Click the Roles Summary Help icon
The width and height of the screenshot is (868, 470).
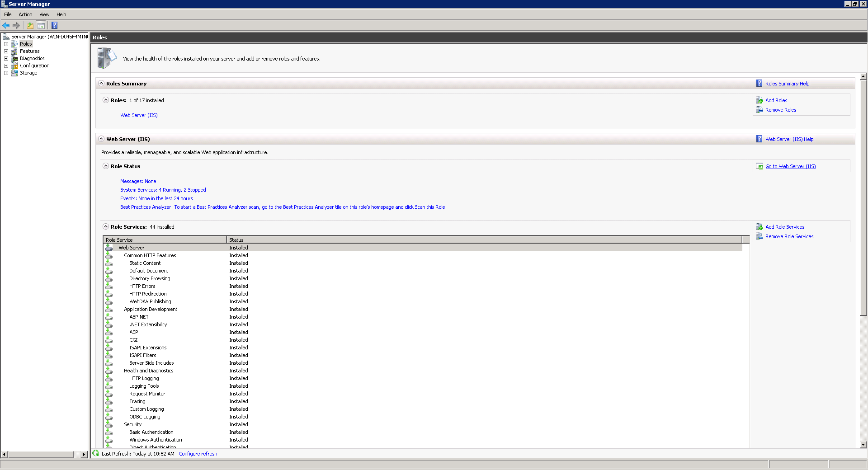759,83
